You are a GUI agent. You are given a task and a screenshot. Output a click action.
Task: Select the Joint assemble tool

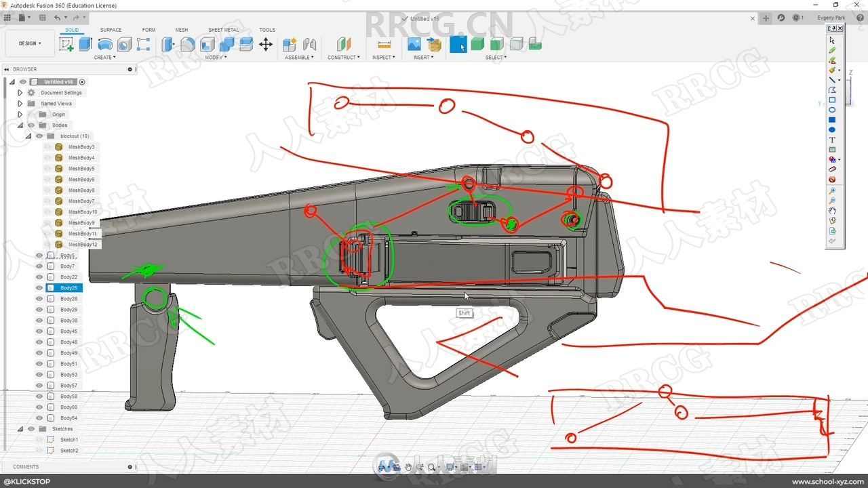click(310, 44)
